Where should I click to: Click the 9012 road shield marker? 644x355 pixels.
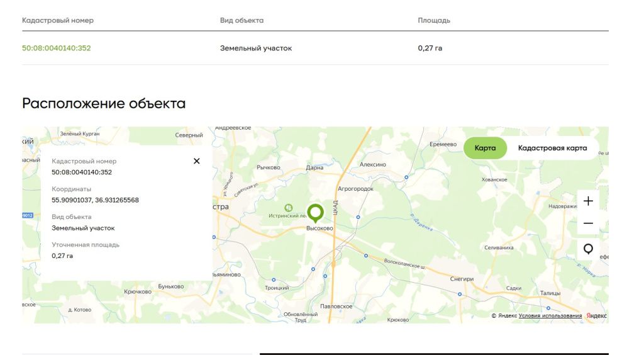pos(27,215)
